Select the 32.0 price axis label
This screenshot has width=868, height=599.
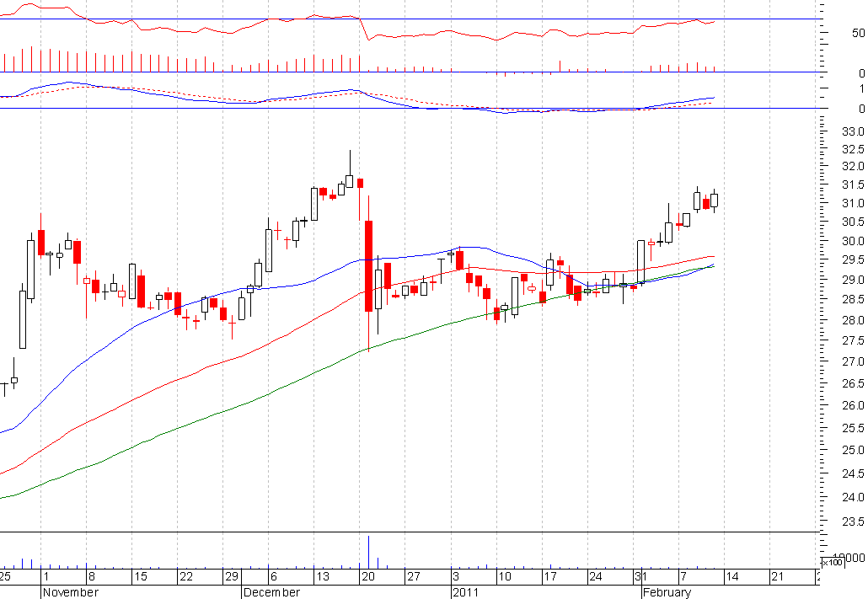pos(853,166)
